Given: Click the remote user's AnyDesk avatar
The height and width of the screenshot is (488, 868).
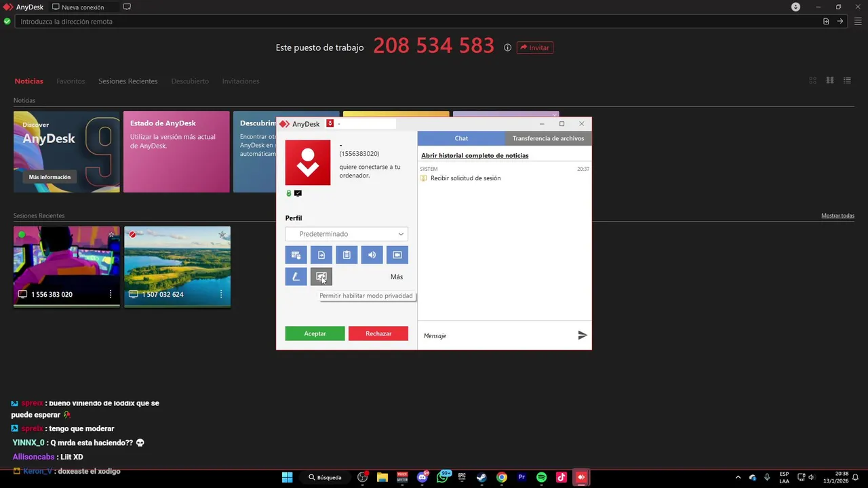Looking at the screenshot, I should 308,163.
